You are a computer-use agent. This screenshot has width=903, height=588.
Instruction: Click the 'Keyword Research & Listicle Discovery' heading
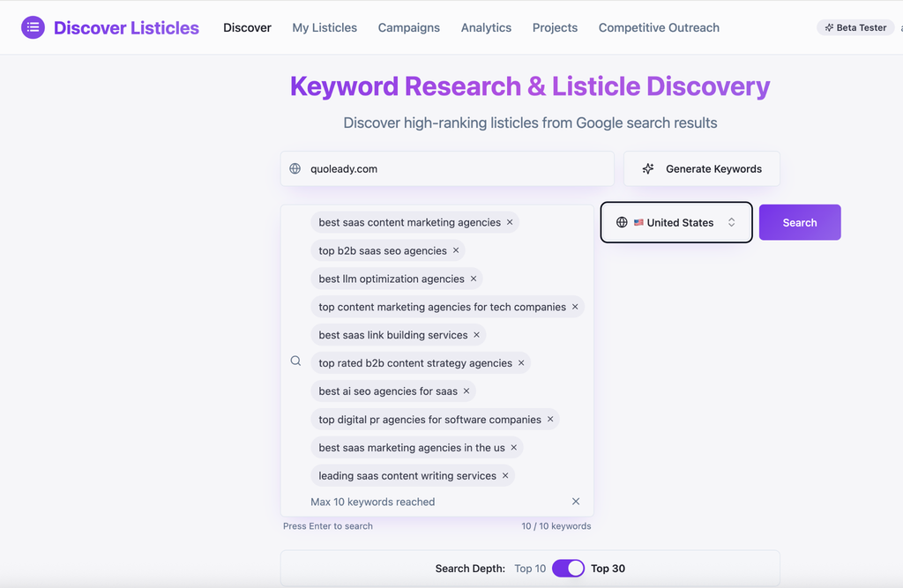tap(530, 86)
